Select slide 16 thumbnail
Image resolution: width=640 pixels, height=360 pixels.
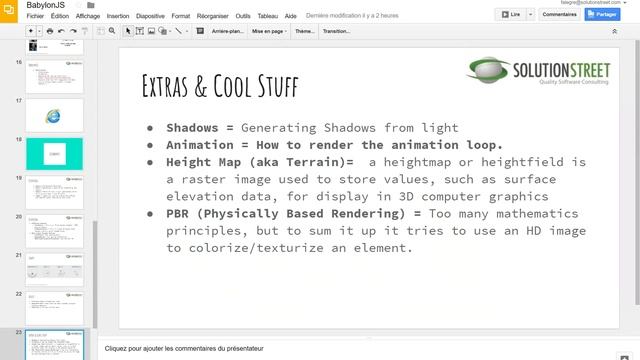coord(55,77)
